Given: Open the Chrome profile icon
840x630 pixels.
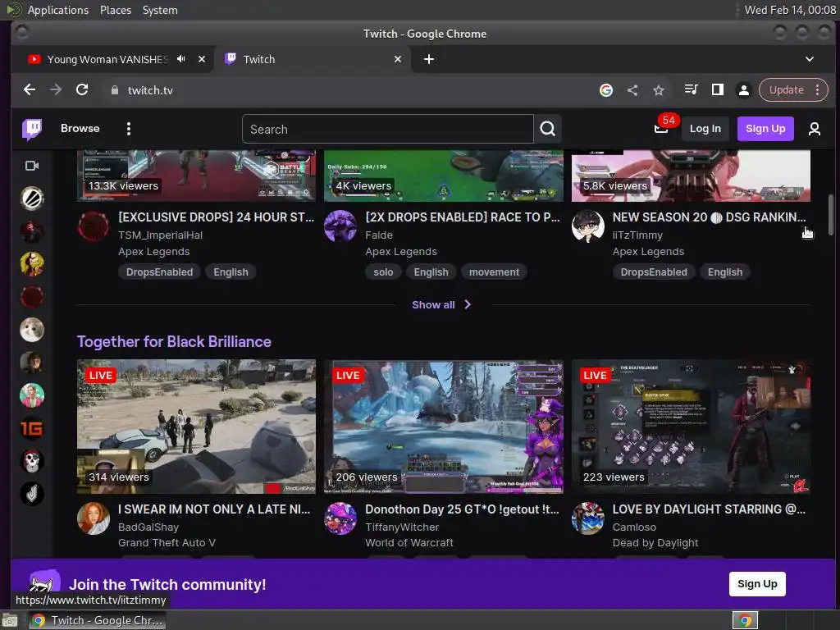Looking at the screenshot, I should [x=743, y=90].
